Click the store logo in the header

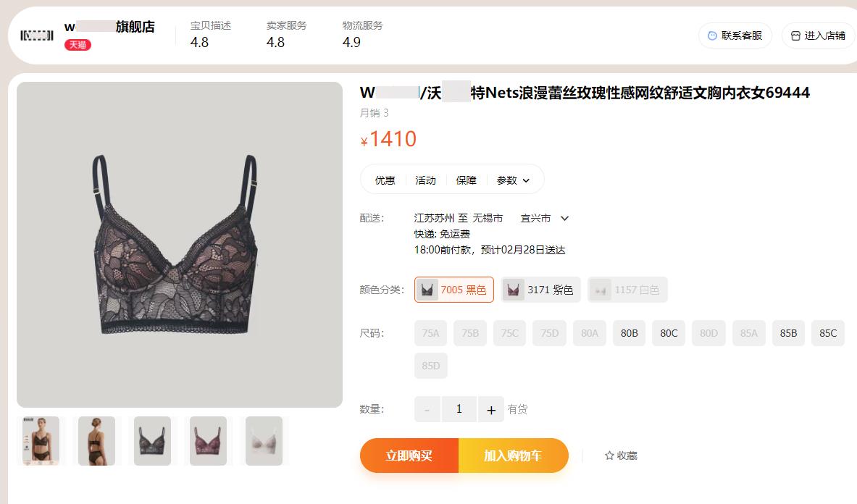(x=37, y=35)
